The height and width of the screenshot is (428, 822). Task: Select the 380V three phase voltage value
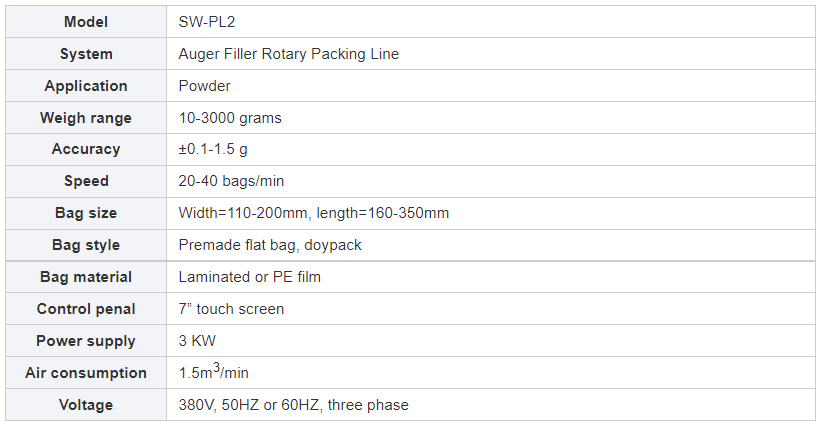[x=293, y=405]
